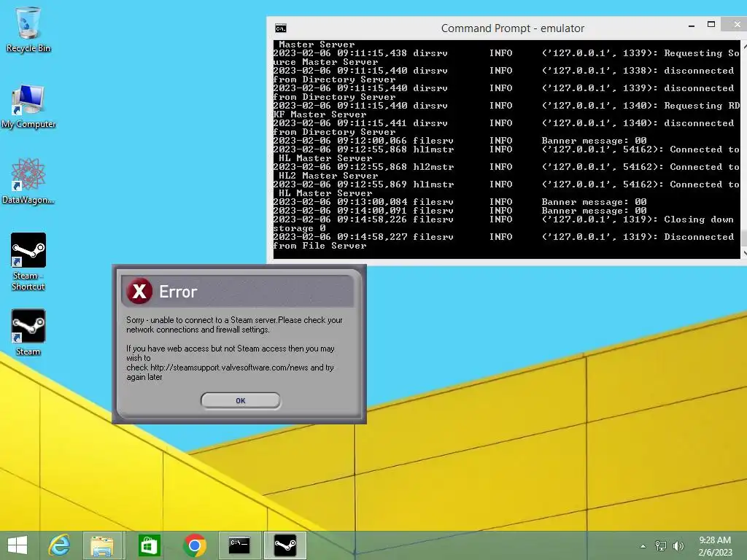Launch Internet Explorer from the taskbar
The height and width of the screenshot is (560, 747).
pyautogui.click(x=60, y=545)
